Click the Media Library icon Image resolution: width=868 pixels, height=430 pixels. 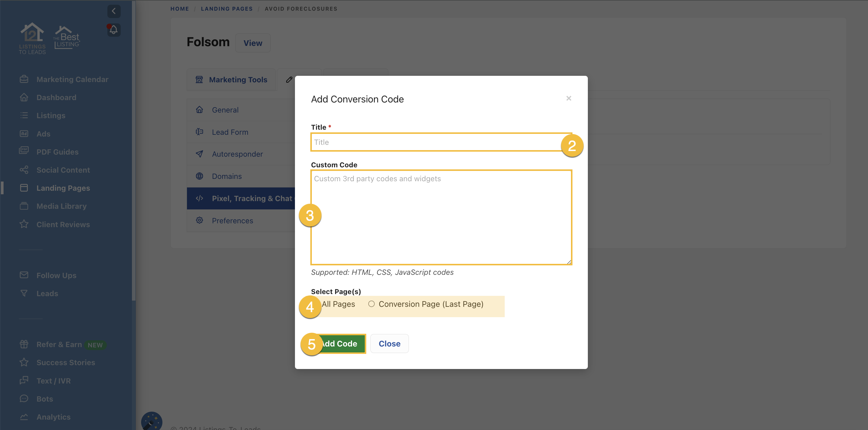click(x=24, y=206)
